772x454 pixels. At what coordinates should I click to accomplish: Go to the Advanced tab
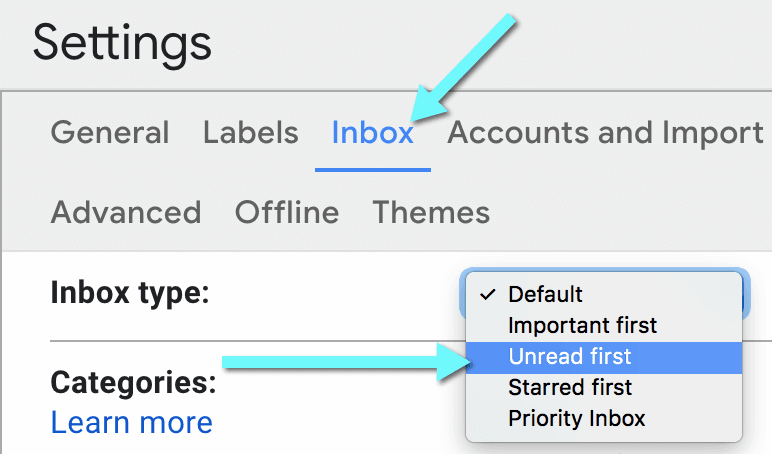point(126,212)
